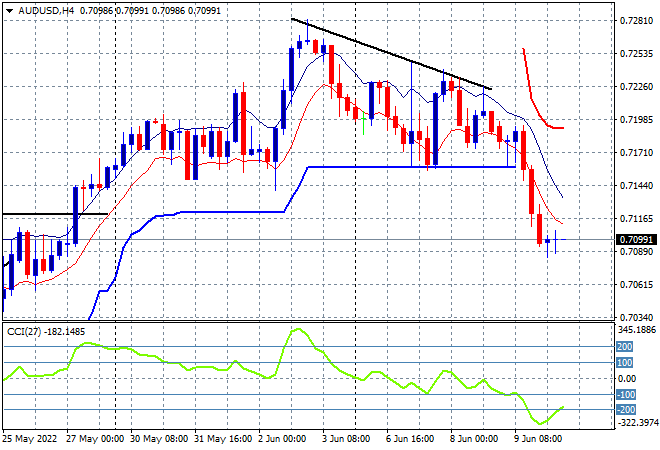Click the CCI -200 level tag
Image resolution: width=660 pixels, height=450 pixels.
coord(626,410)
